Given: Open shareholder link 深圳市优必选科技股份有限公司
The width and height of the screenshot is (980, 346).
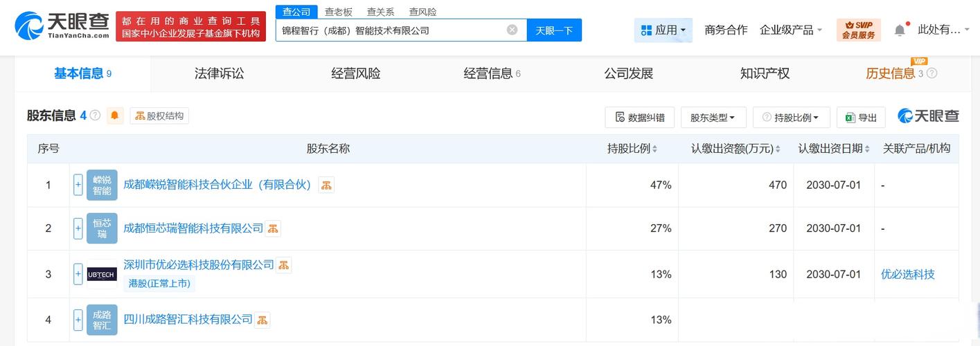Looking at the screenshot, I should coord(199,265).
